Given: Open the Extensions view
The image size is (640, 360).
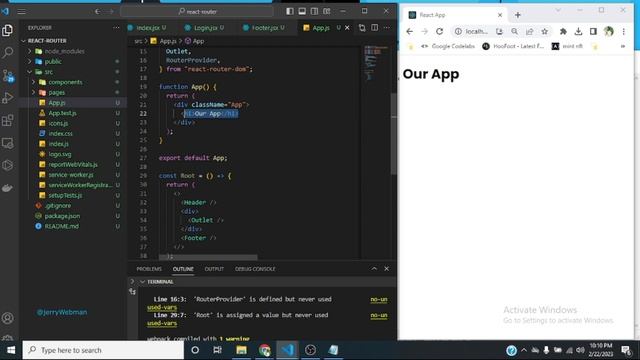Looking at the screenshot, I should click(x=7, y=120).
